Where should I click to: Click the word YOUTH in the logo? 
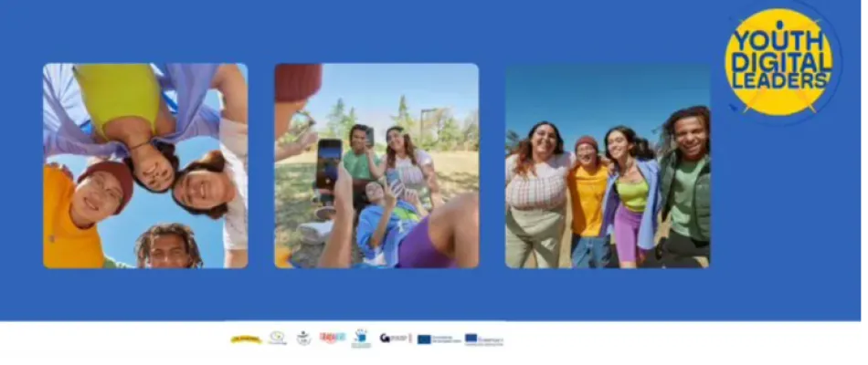(779, 40)
